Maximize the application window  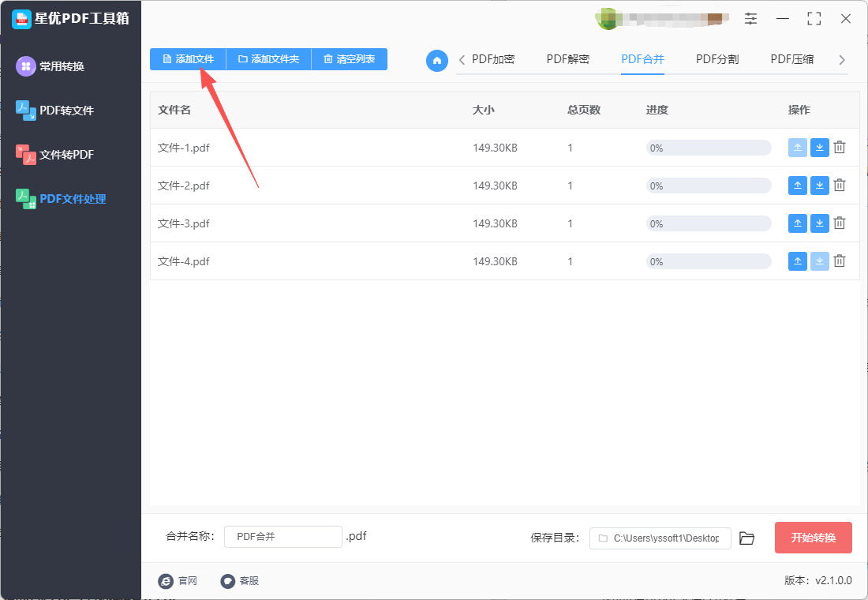coord(814,19)
